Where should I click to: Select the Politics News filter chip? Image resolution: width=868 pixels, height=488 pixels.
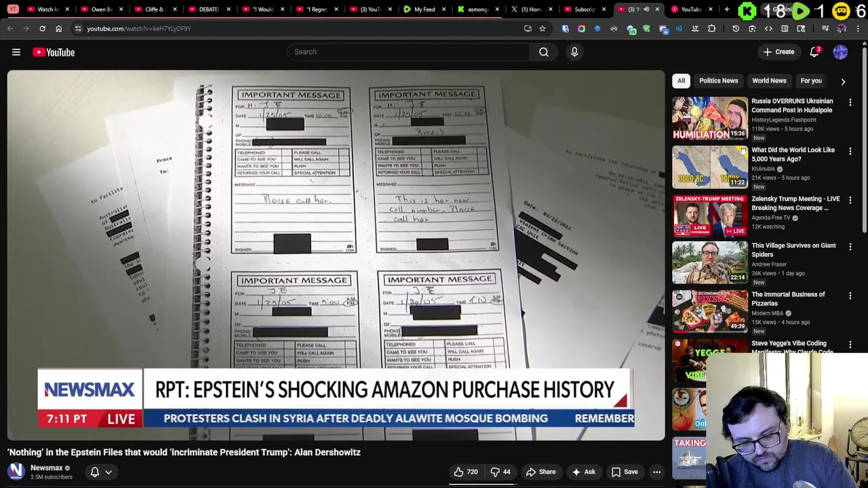718,81
